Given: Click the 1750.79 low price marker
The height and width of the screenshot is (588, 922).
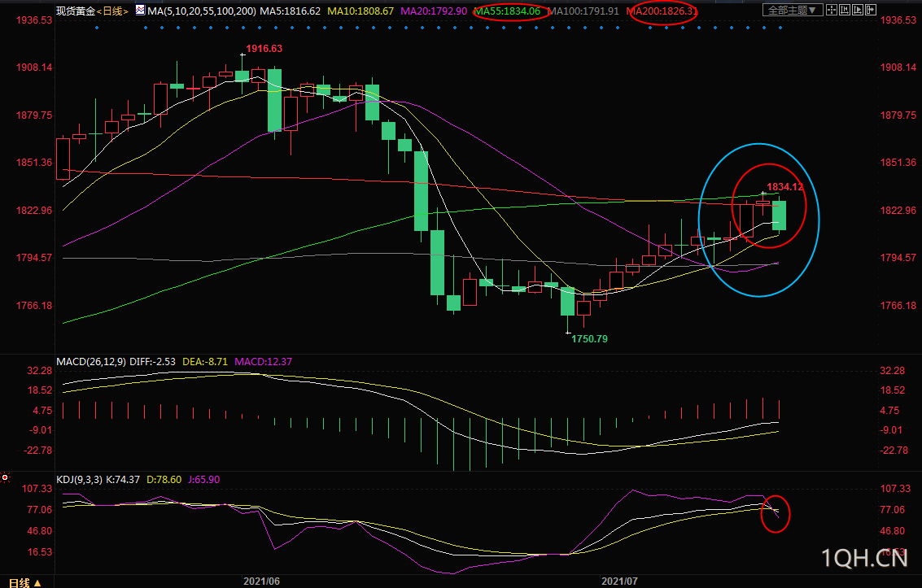Looking at the screenshot, I should coord(590,339).
